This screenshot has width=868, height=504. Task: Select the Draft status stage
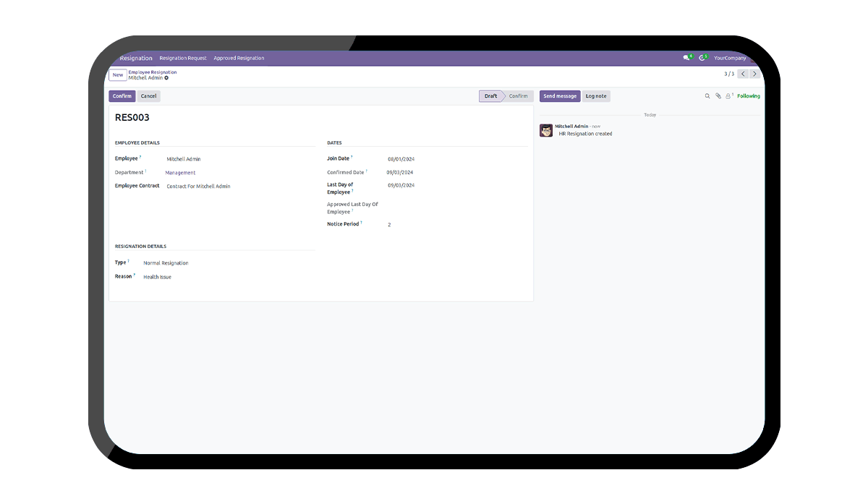point(490,96)
